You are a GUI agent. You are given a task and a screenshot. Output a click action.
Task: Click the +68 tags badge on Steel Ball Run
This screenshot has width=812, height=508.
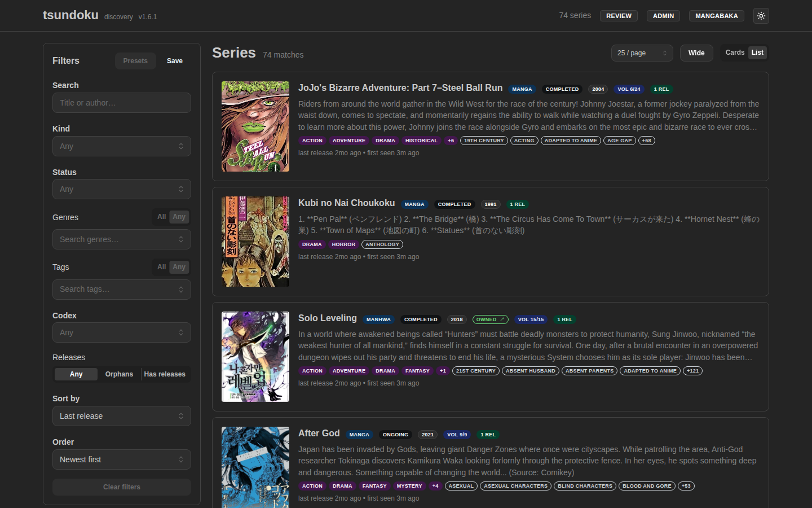tap(646, 141)
